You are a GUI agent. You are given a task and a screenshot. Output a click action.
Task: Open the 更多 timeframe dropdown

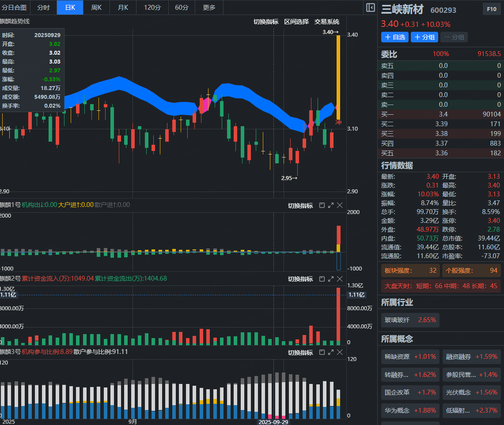tap(209, 8)
